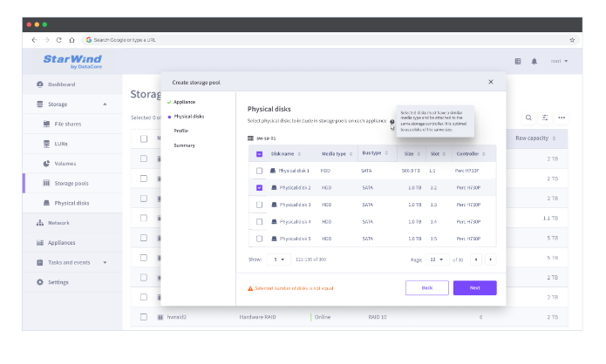Click the help question mark icon
Viewport: 606px width, 364px height.
coord(392,122)
